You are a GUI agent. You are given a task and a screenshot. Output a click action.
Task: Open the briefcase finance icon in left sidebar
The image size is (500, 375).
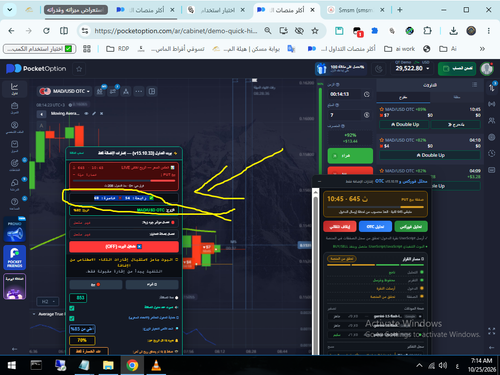[14, 107]
